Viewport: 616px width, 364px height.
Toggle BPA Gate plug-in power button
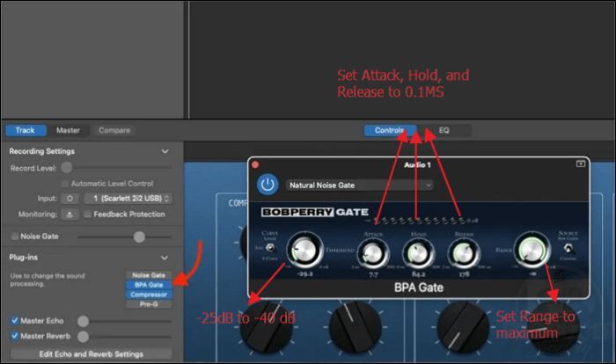268,184
